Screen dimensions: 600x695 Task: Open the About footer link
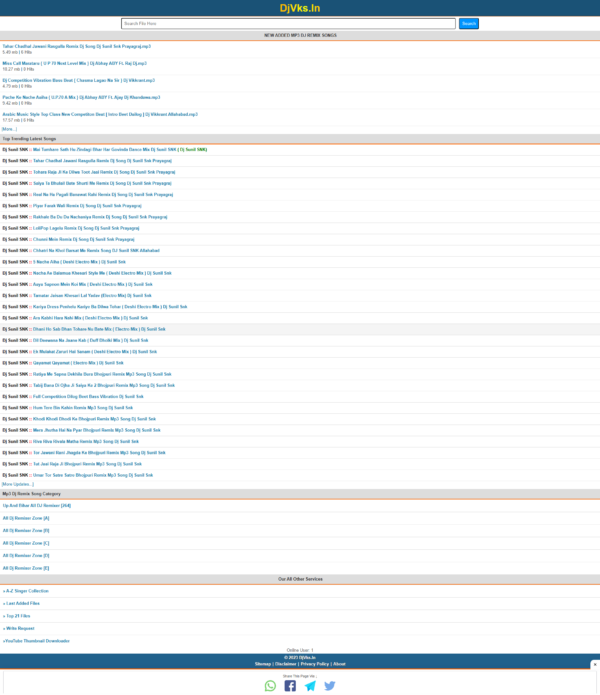(339, 664)
